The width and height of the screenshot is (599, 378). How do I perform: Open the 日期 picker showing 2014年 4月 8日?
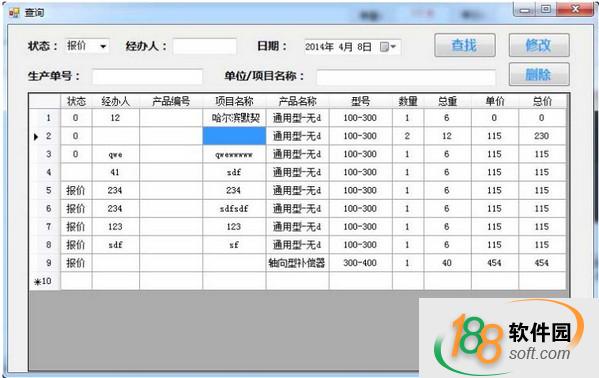(352, 47)
